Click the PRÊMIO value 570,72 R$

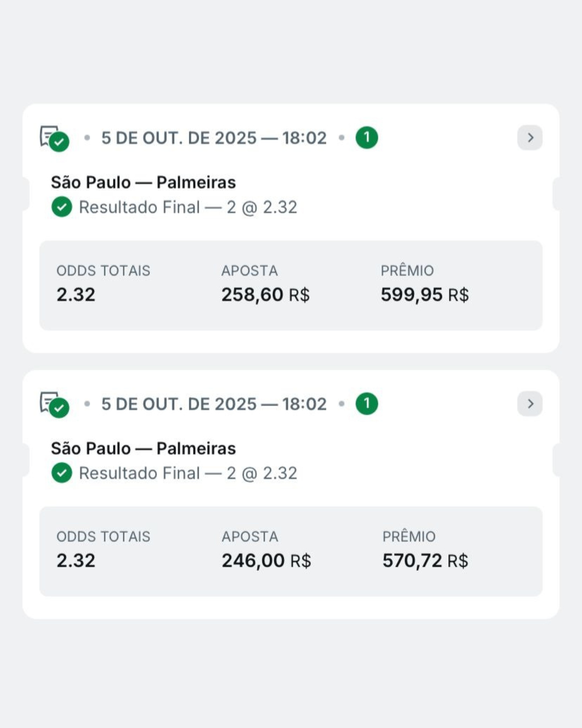[425, 560]
